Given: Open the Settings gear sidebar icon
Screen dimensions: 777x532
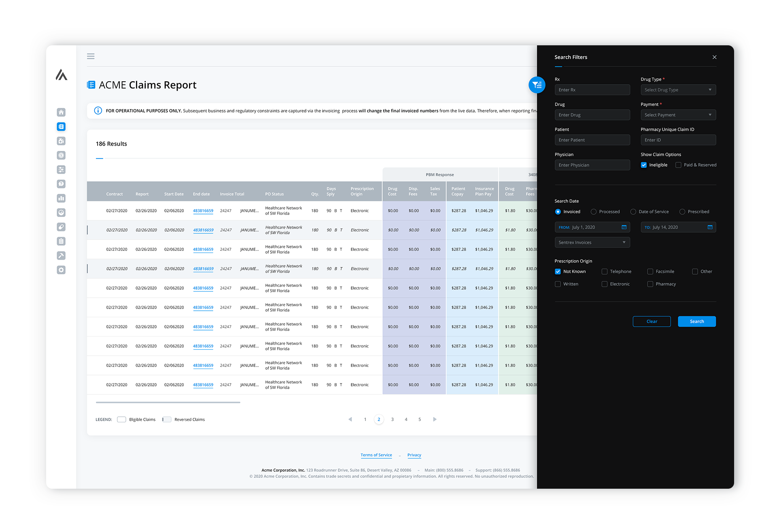Looking at the screenshot, I should pos(61,269).
